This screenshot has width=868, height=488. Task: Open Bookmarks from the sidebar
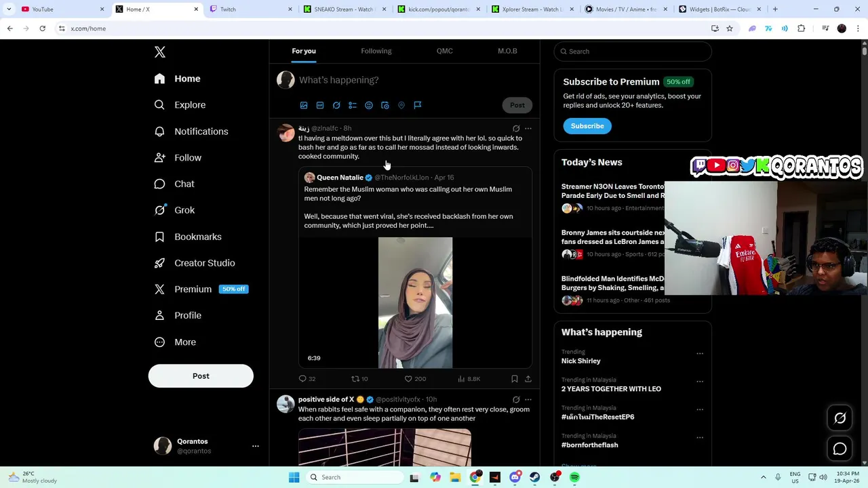tap(188, 237)
